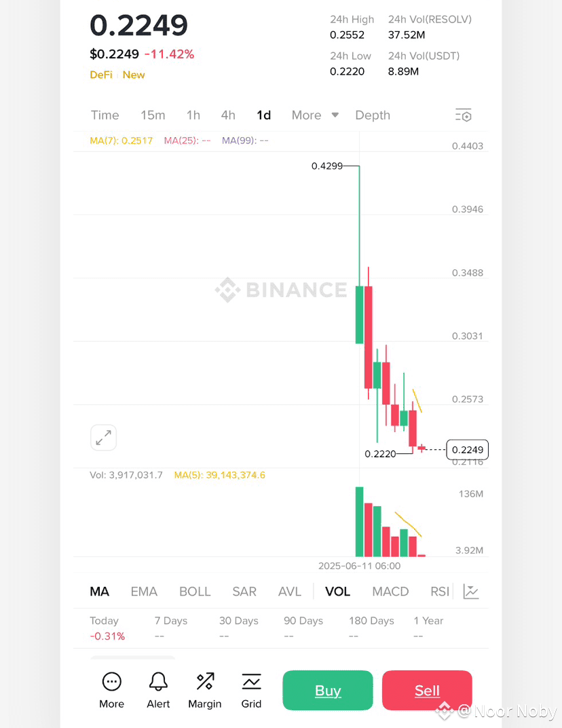Expand the More timeframe dropdown

pos(314,115)
